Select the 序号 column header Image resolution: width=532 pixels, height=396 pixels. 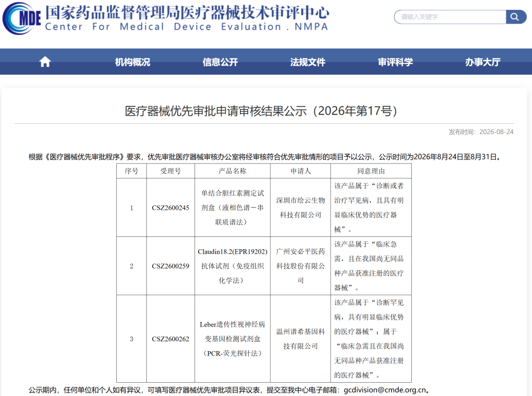(x=132, y=171)
